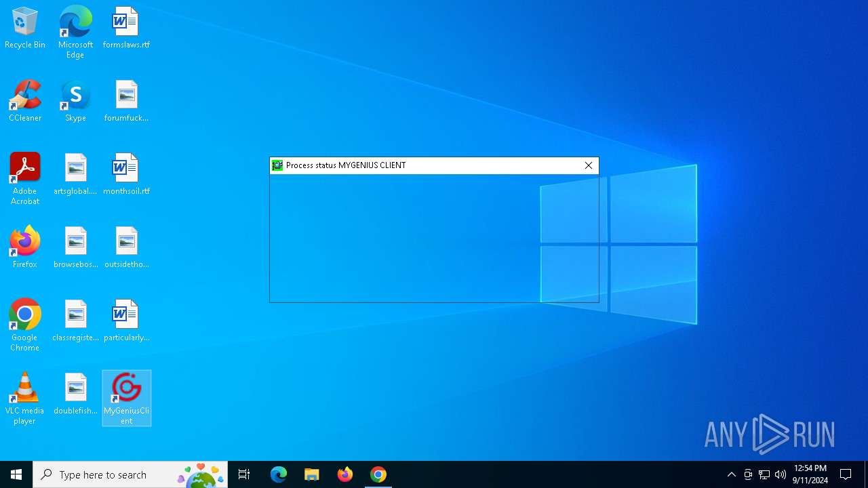Open network status tray icon
The width and height of the screenshot is (868, 488).
coord(764,474)
